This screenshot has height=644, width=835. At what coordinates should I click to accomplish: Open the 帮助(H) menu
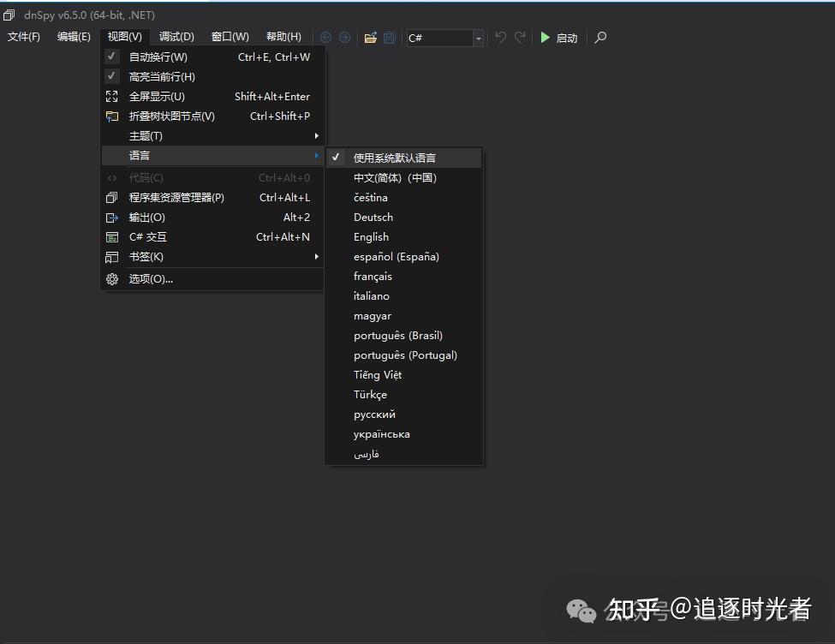(283, 37)
